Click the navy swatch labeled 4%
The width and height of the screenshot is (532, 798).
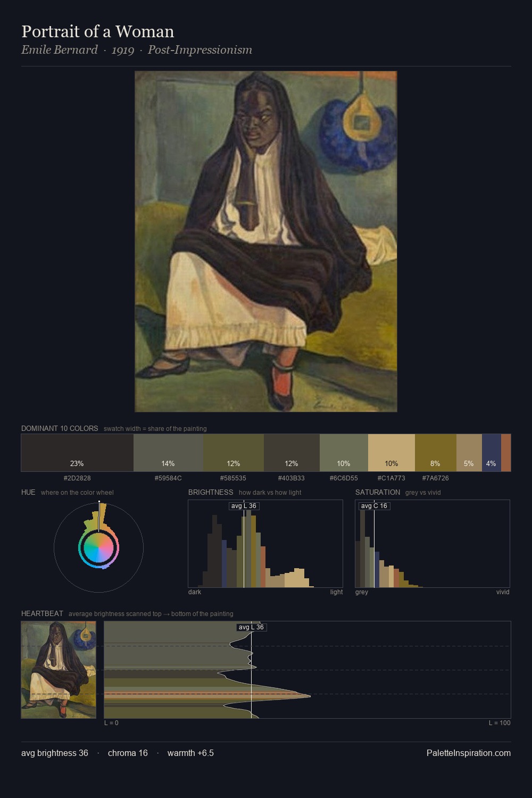492,453
